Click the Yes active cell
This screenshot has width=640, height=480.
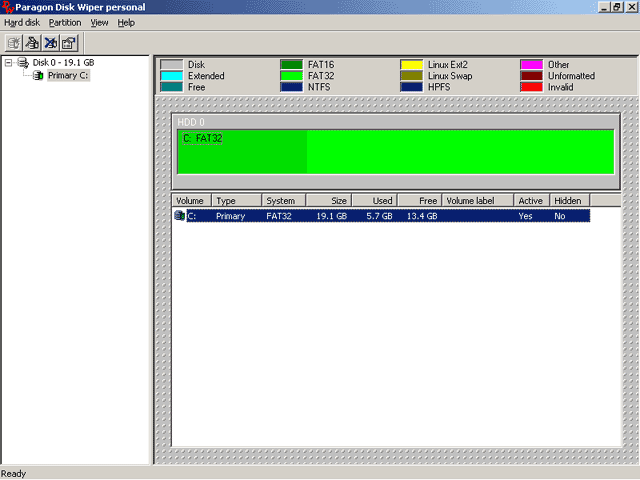(525, 216)
